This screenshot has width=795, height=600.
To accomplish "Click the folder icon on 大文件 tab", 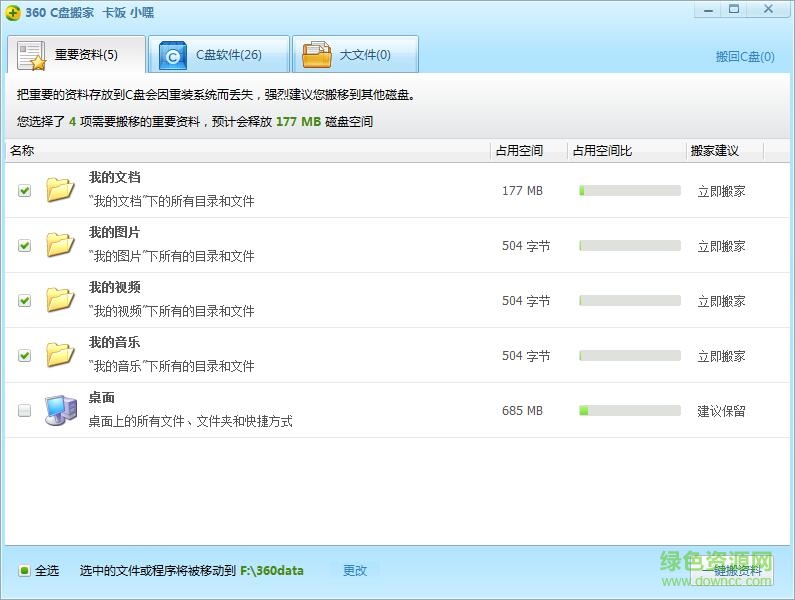I will [x=317, y=56].
